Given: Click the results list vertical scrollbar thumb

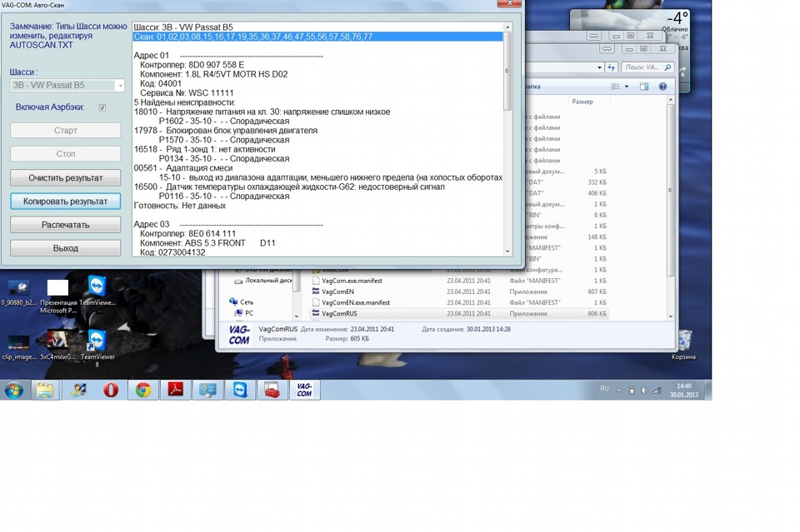Looking at the screenshot, I should (x=507, y=72).
